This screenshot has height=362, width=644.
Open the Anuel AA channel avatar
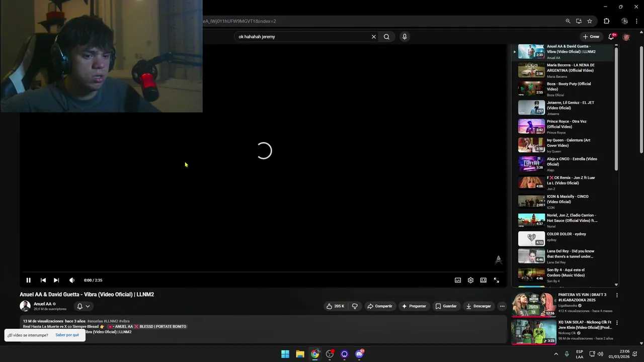(x=25, y=306)
